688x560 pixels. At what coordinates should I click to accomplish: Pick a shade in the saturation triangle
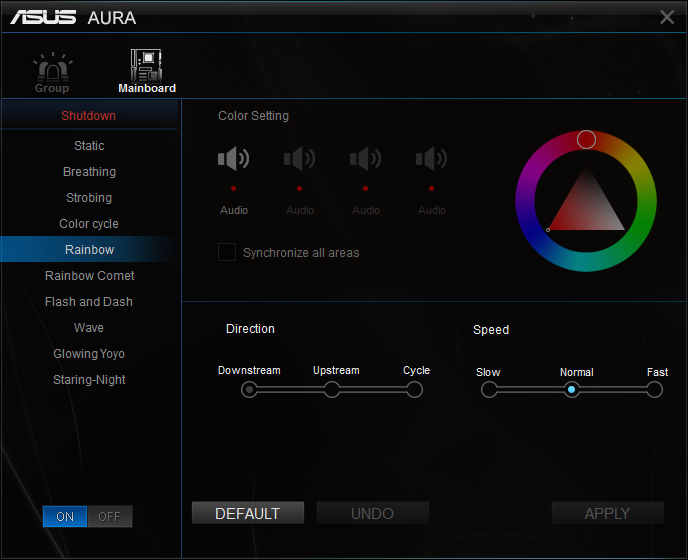586,206
